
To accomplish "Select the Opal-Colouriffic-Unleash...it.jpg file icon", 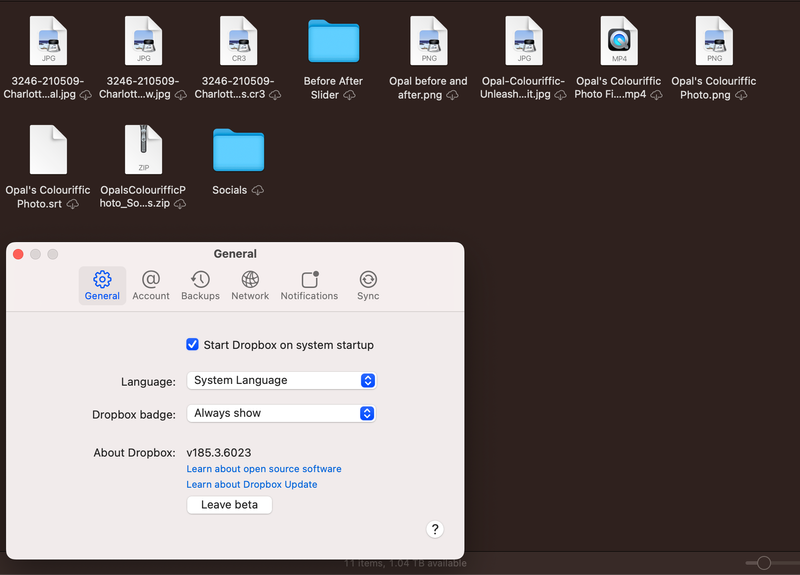I will (x=524, y=41).
